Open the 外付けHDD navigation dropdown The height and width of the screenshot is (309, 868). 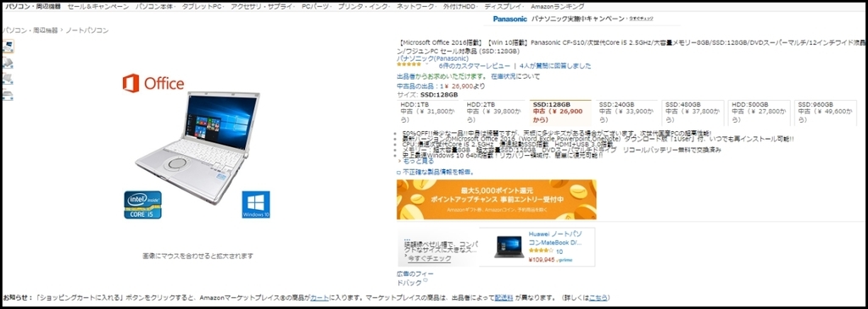coord(460,7)
